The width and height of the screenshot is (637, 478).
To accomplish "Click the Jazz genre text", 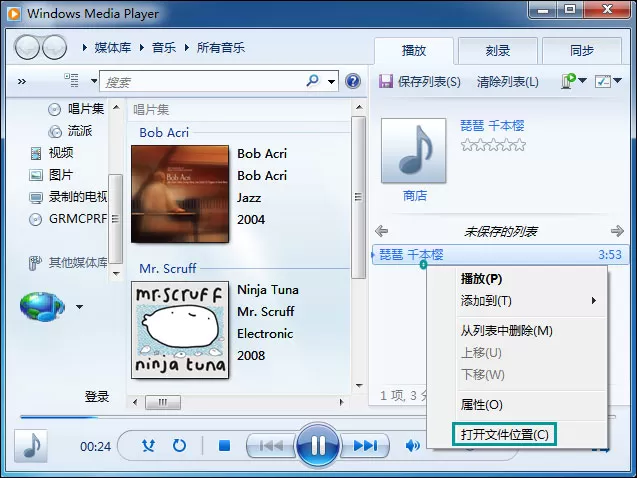I will point(249,197).
